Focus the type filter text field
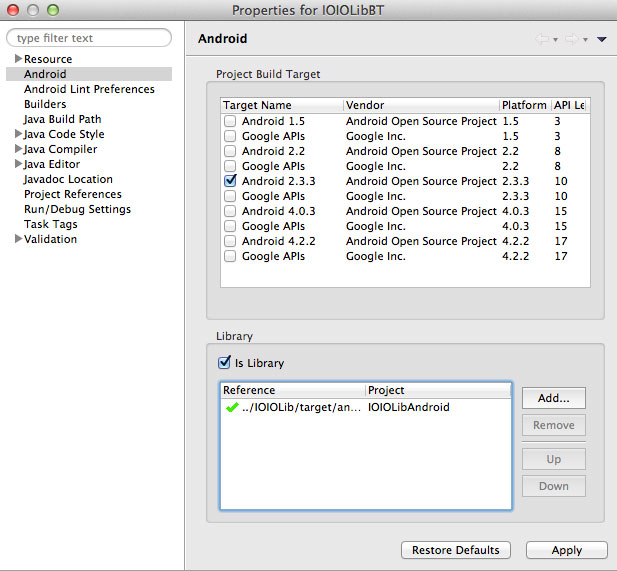Viewport: 617px width, 571px height. pos(89,38)
